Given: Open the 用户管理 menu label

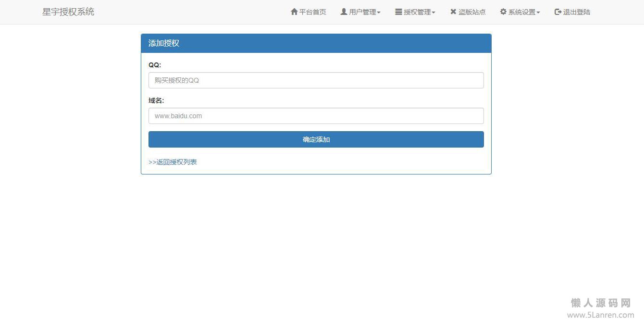Looking at the screenshot, I should [x=362, y=12].
